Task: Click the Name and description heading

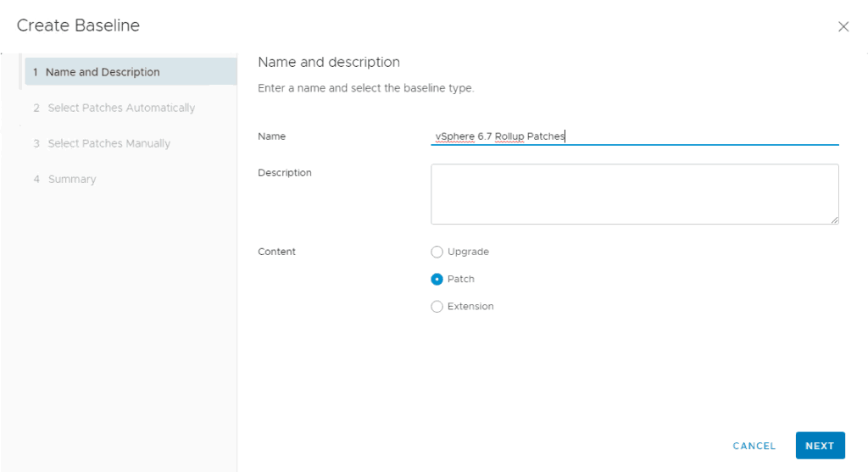Action: coord(328,62)
